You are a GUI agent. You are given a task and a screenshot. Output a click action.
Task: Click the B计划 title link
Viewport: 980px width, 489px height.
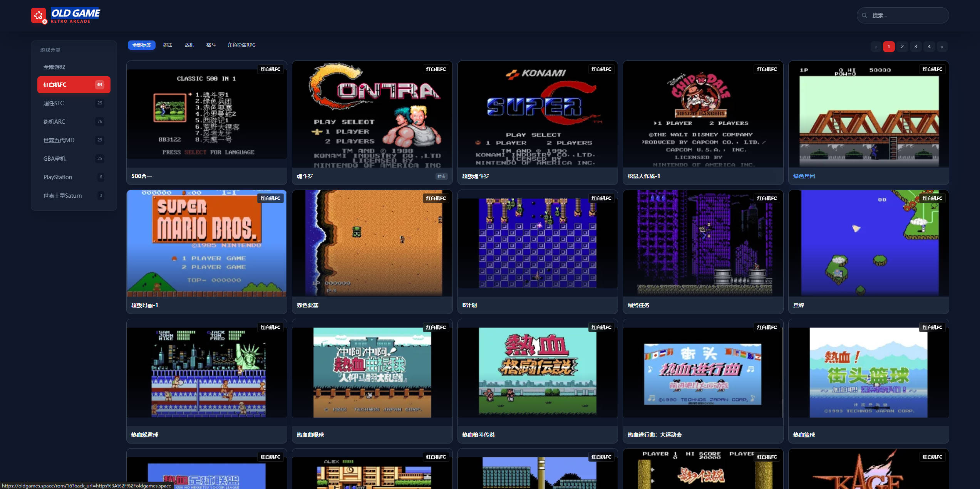coord(469,305)
